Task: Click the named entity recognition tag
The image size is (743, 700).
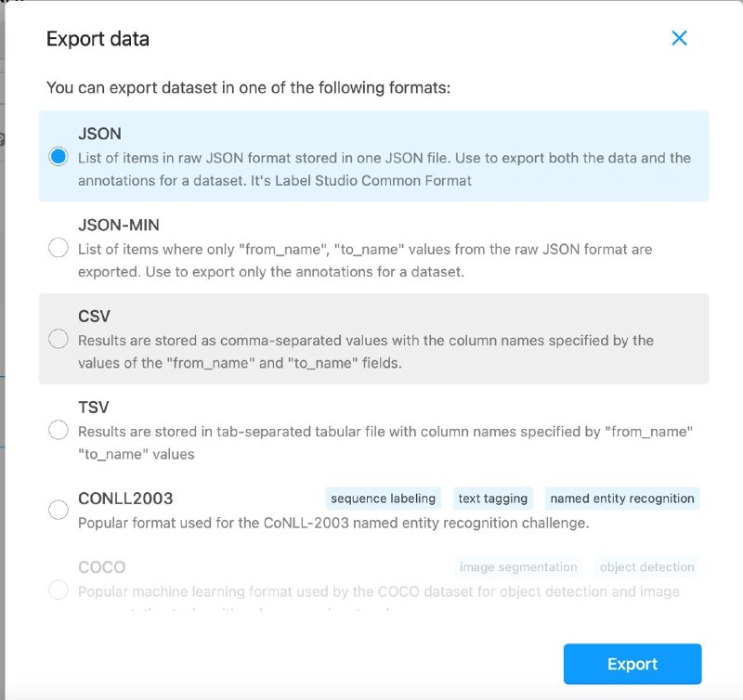Action: 622,499
